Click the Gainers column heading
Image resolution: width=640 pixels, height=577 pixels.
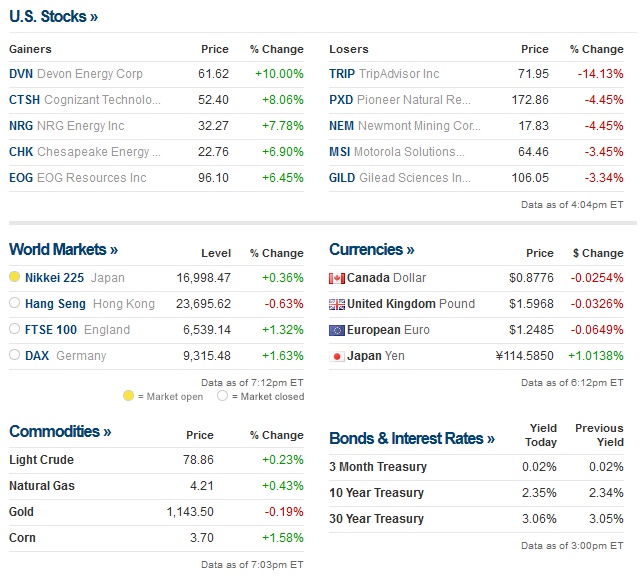(x=30, y=49)
